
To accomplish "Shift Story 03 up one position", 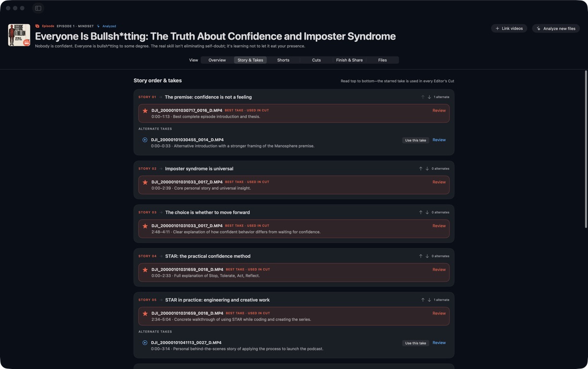I will pyautogui.click(x=421, y=212).
